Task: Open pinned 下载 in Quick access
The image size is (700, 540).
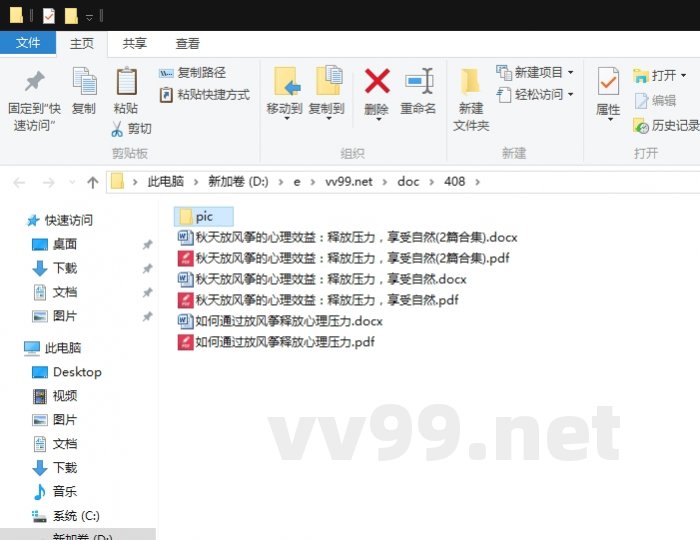Action: coord(54,268)
